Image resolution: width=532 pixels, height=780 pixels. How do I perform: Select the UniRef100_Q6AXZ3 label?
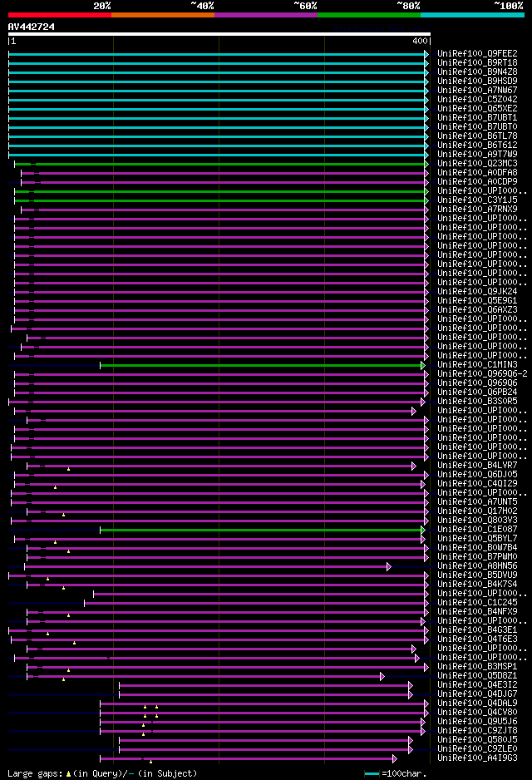point(477,309)
